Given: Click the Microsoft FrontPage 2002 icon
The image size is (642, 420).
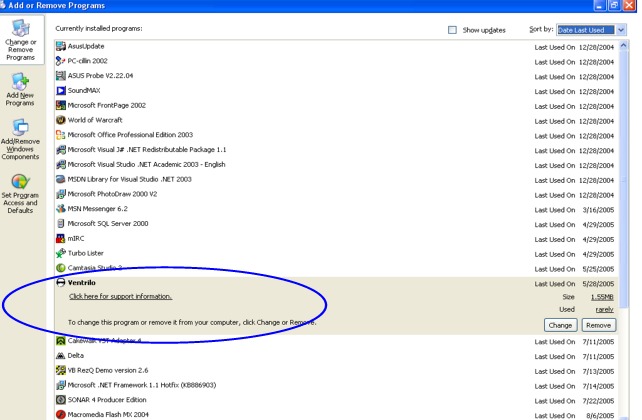Looking at the screenshot, I should click(61, 105).
